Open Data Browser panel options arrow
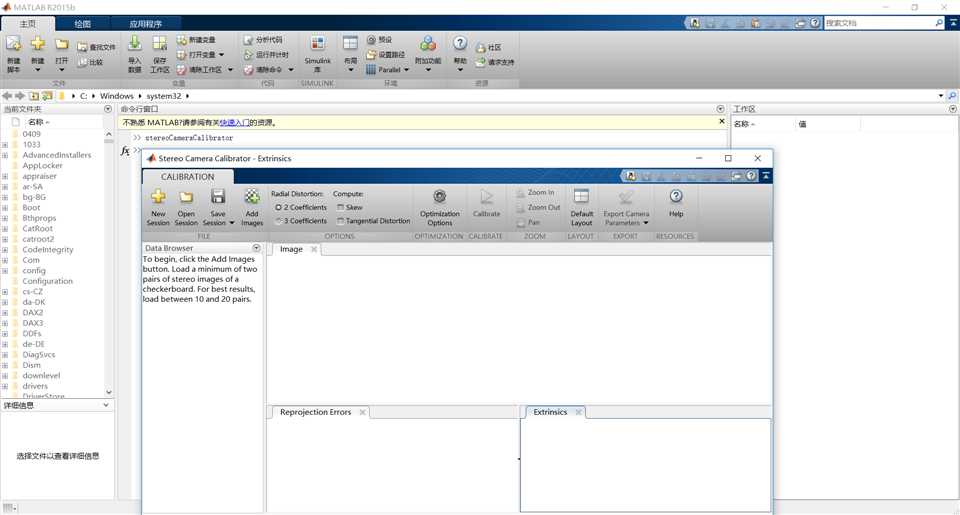The width and height of the screenshot is (960, 515). [257, 248]
